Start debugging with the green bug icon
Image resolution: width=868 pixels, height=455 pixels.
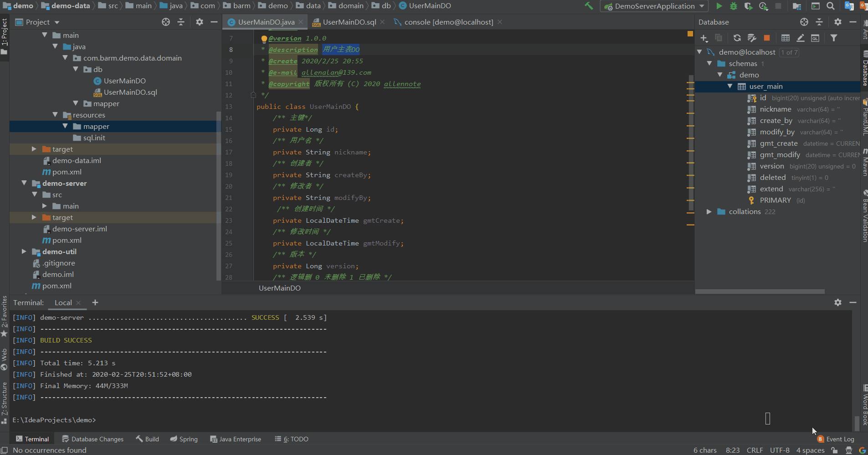[x=734, y=6]
